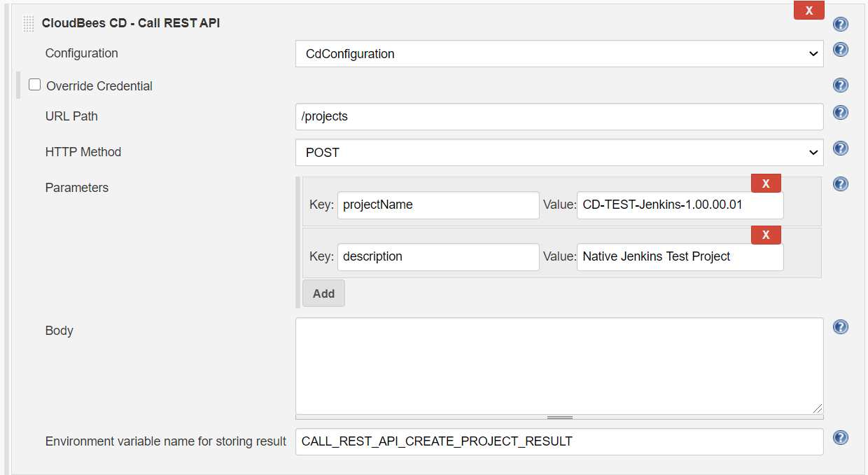Remove the description parameter
Image resolution: width=868 pixels, height=475 pixels.
(766, 235)
